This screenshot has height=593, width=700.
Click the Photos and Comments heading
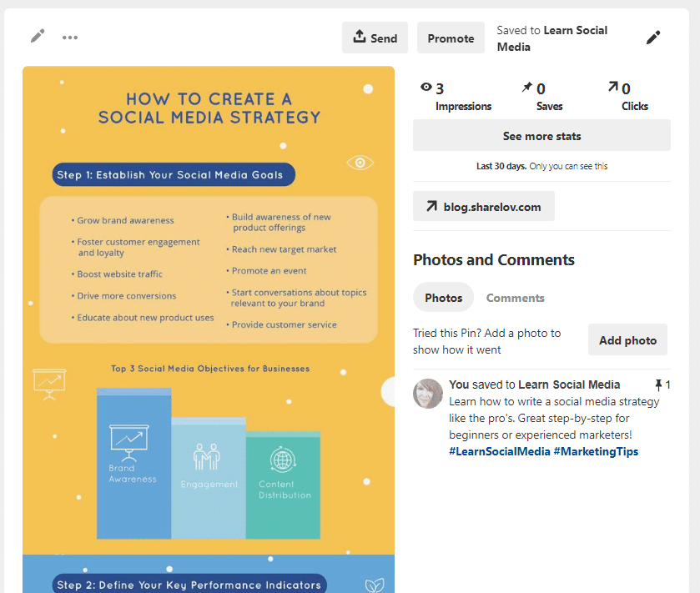(494, 259)
